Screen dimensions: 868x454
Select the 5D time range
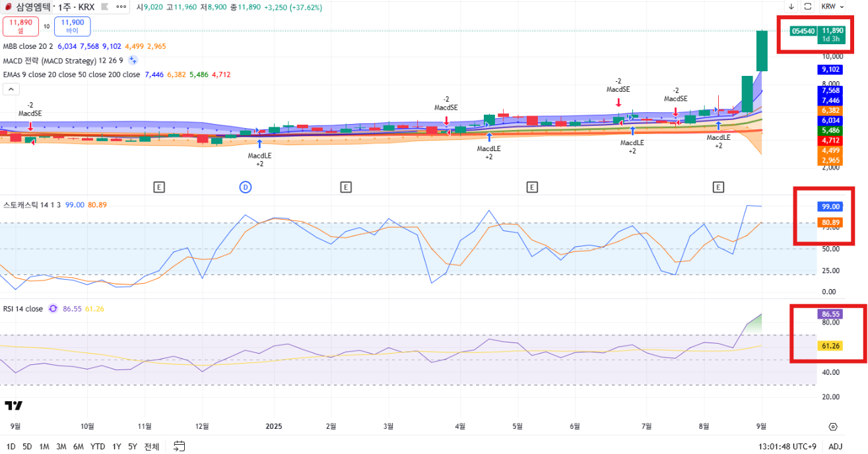coord(27,447)
